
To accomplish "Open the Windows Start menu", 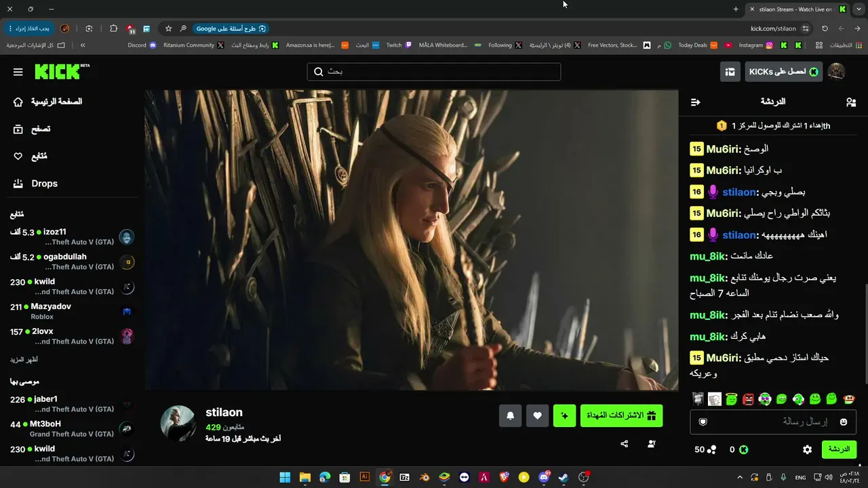I will [285, 477].
